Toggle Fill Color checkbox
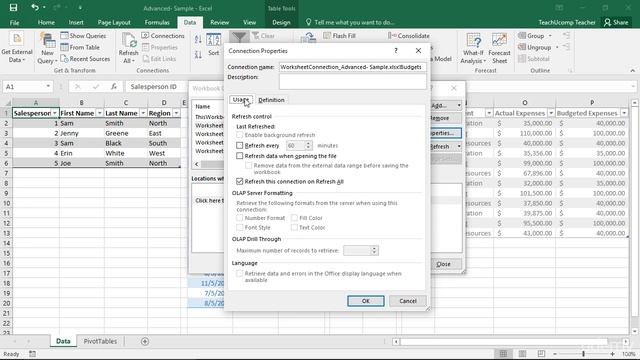640x360 pixels. 294,218
